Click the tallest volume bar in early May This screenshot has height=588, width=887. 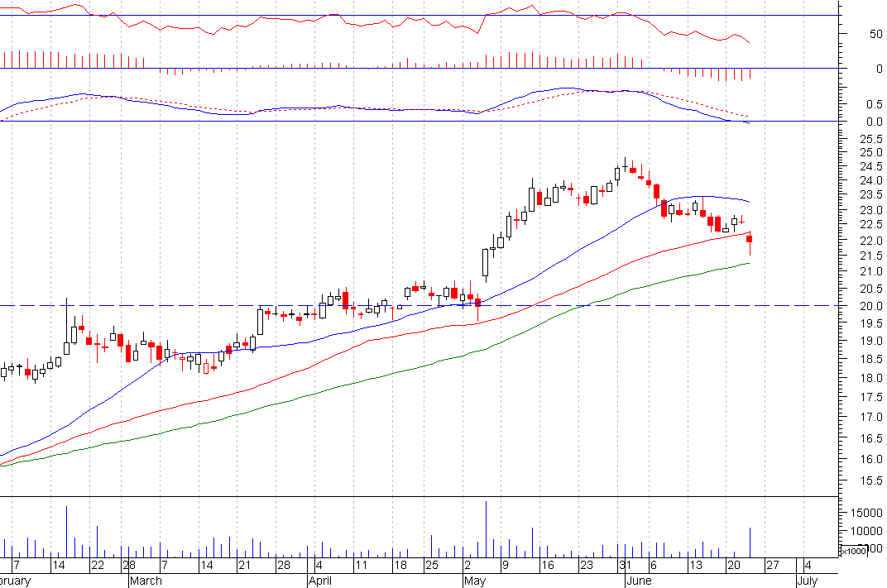(x=486, y=529)
